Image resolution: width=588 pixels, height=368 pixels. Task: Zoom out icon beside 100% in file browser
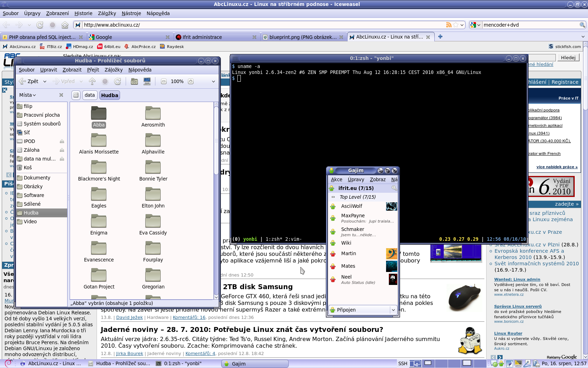[163, 81]
